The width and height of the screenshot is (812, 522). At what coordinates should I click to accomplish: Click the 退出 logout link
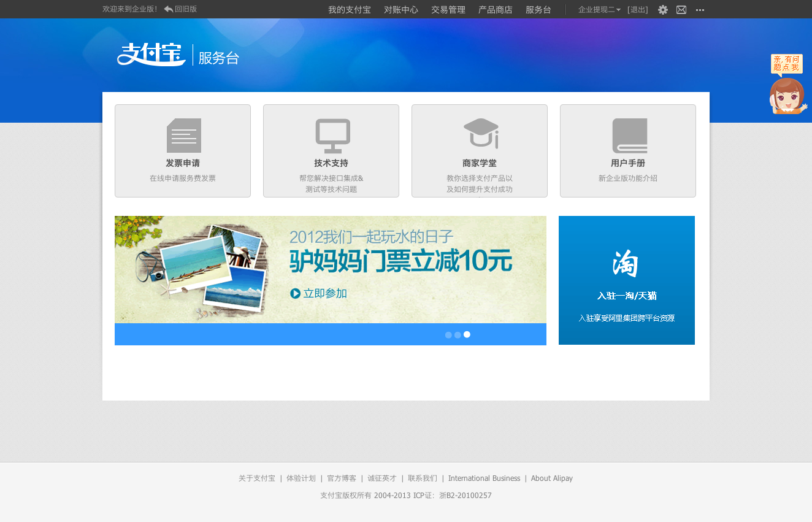tap(638, 10)
